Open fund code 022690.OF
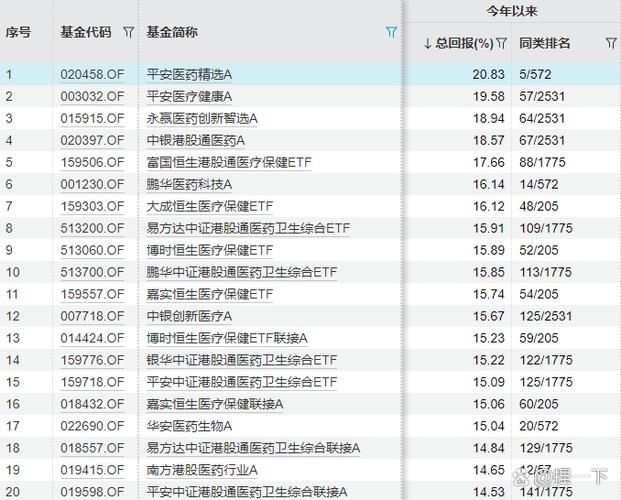 click(92, 426)
